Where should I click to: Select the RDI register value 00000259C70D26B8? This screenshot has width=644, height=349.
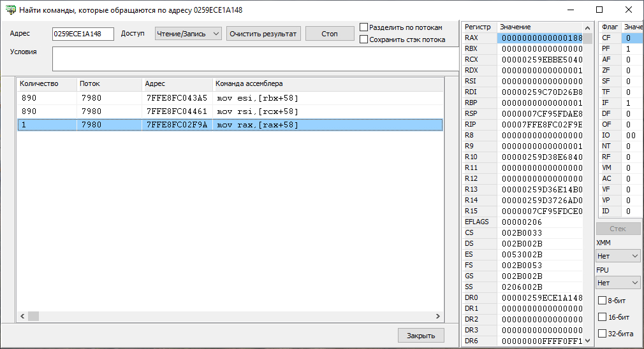(542, 92)
